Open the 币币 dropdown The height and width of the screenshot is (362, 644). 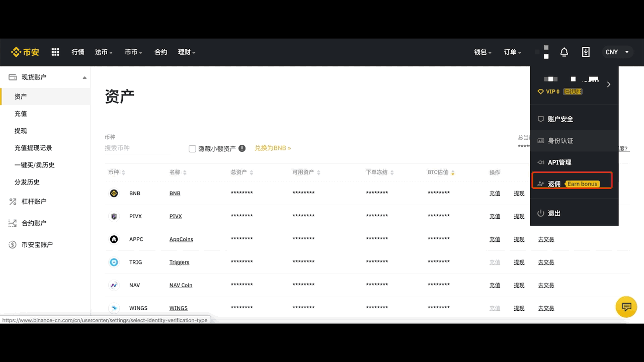pyautogui.click(x=133, y=52)
